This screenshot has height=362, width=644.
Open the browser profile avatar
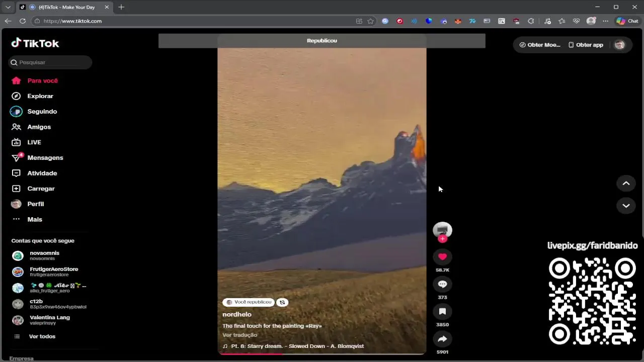pyautogui.click(x=591, y=21)
